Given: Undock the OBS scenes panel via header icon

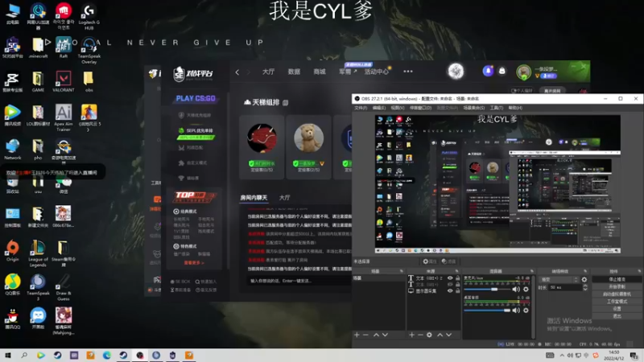Looking at the screenshot, I should coord(401,271).
